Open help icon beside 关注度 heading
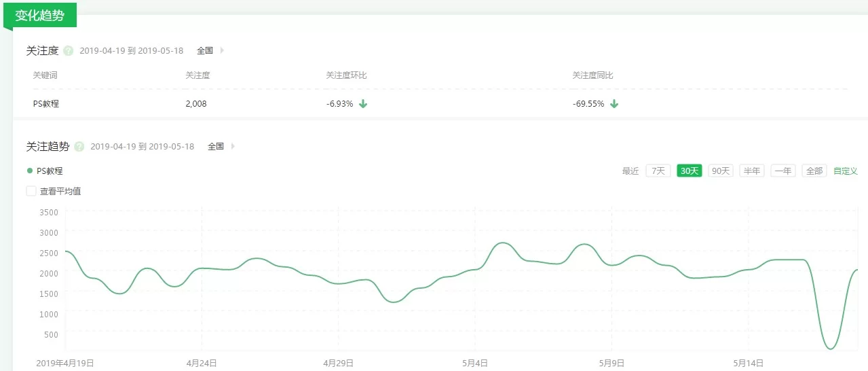Image resolution: width=868 pixels, height=371 pixels. [x=68, y=51]
